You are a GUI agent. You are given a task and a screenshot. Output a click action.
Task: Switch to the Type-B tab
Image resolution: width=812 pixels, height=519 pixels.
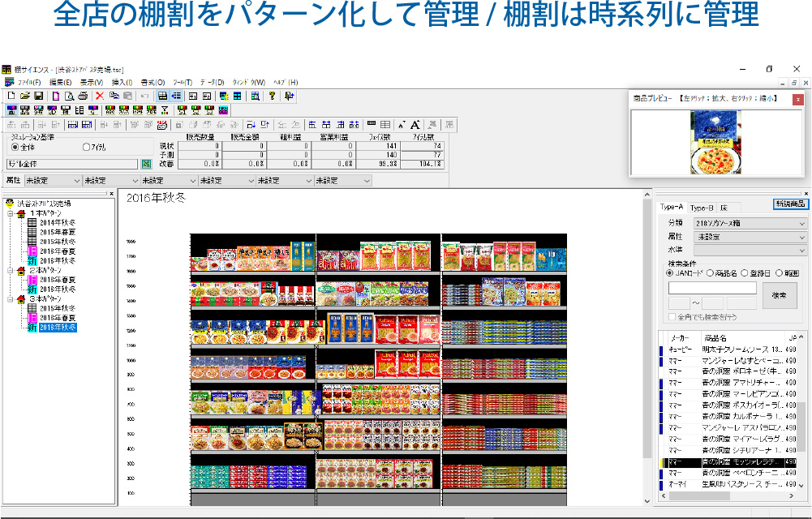pyautogui.click(x=702, y=208)
